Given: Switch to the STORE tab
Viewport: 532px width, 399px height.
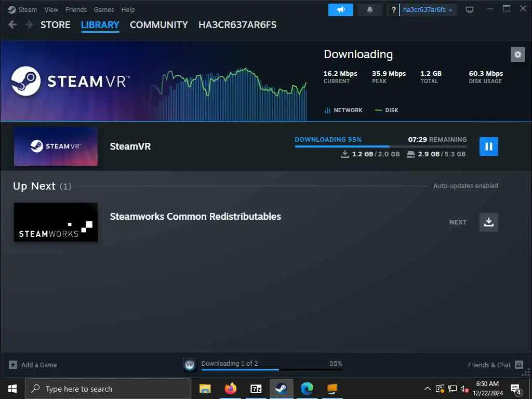Looking at the screenshot, I should [55, 25].
